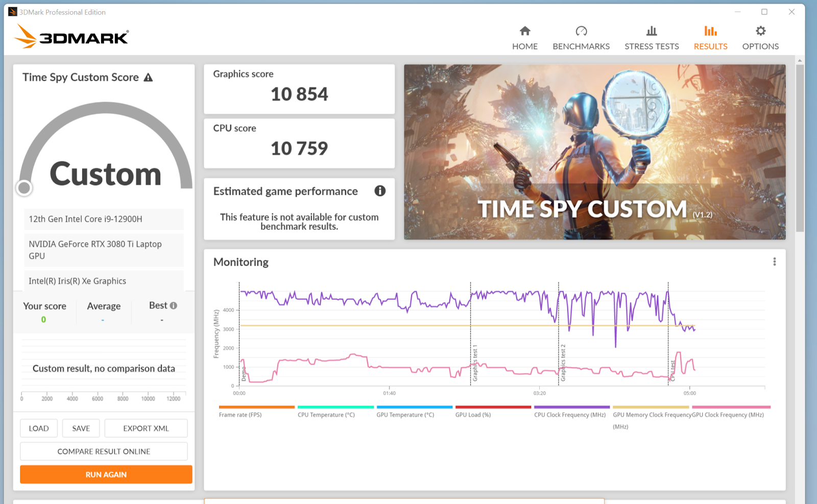Open Monitoring panel three-dot menu
Image resolution: width=817 pixels, height=504 pixels.
click(x=774, y=262)
